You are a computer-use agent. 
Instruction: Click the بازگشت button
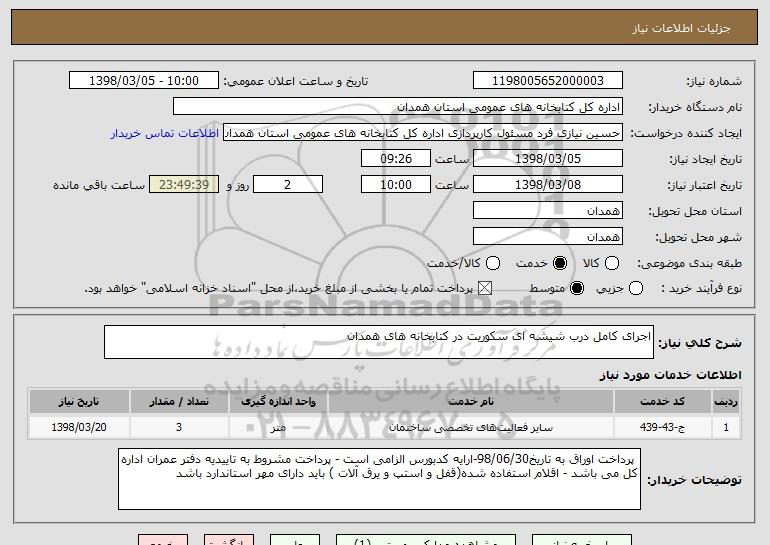tap(229, 540)
